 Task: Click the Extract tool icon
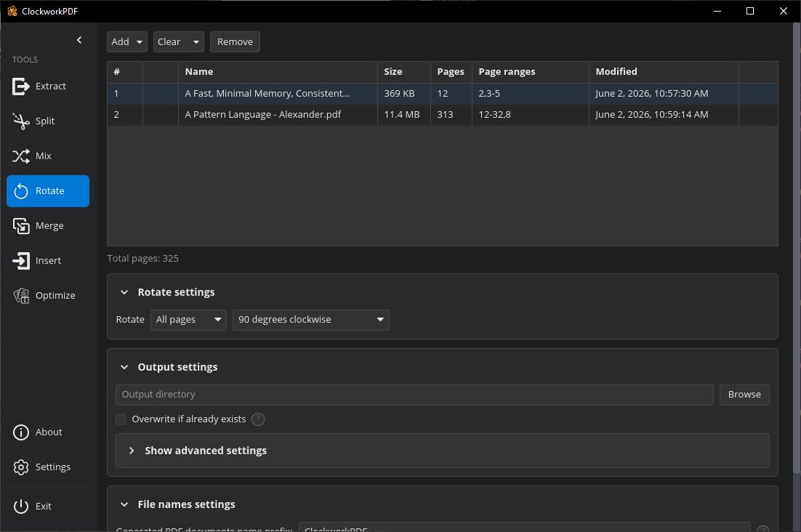point(21,86)
